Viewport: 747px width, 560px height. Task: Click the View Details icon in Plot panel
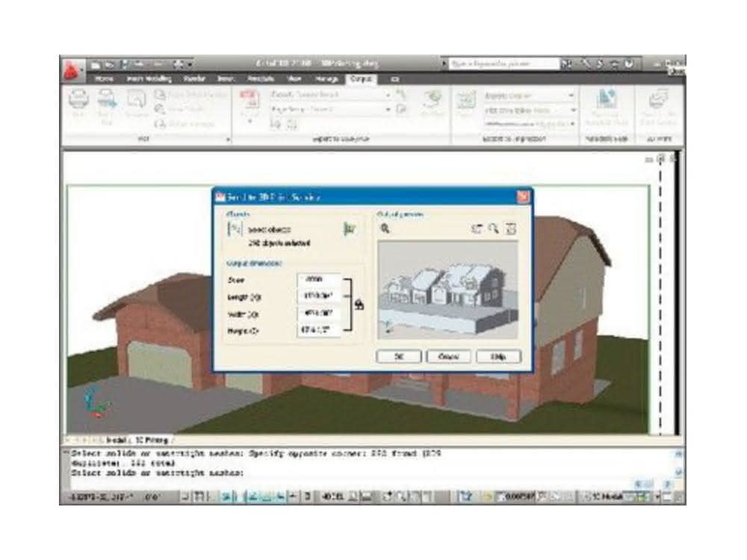click(160, 110)
